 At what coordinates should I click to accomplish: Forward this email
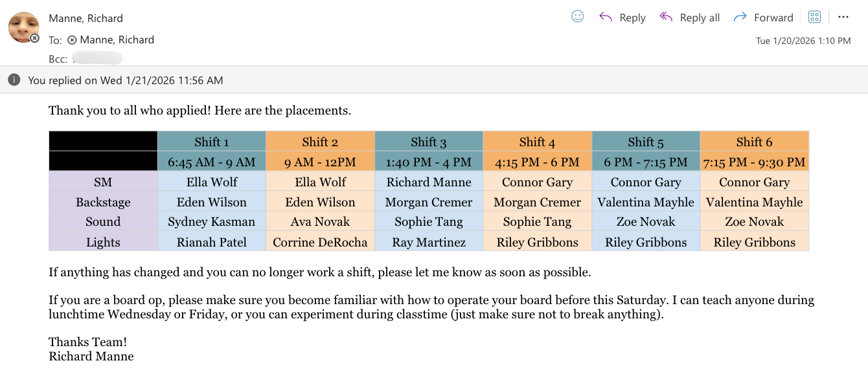(x=763, y=17)
